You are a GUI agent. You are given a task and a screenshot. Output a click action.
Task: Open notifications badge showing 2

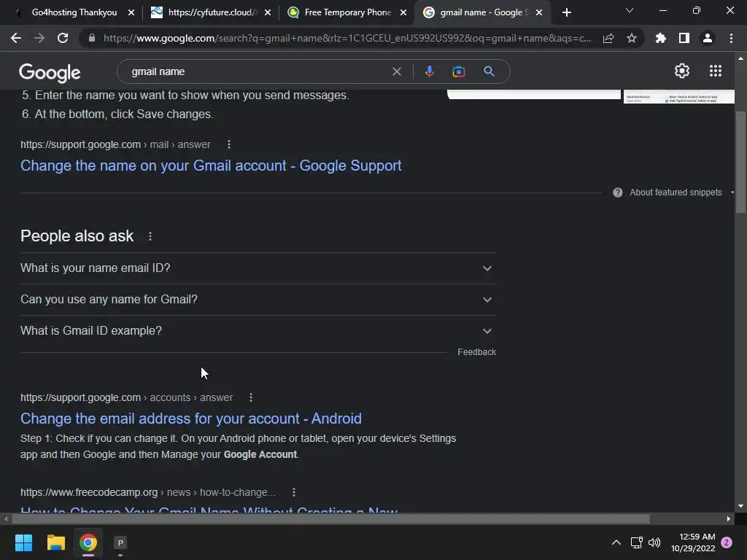[x=727, y=542]
